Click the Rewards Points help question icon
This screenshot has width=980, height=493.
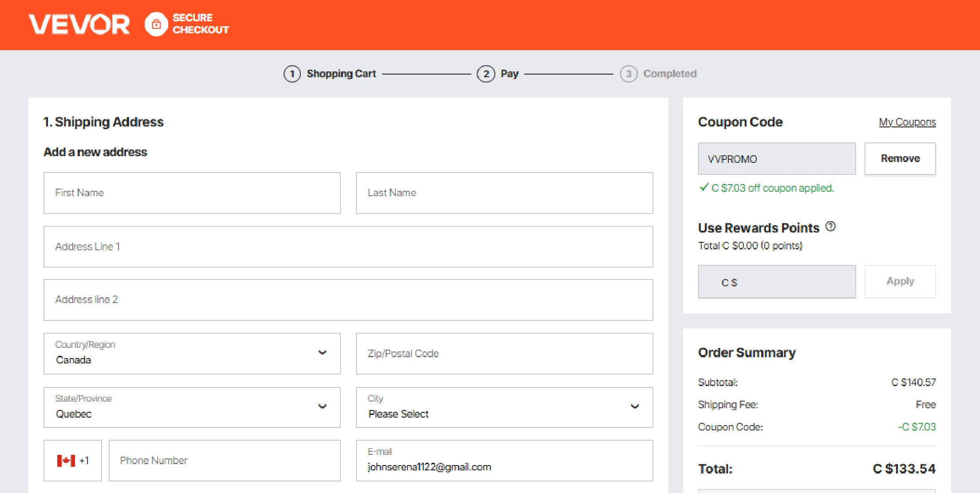tap(830, 227)
